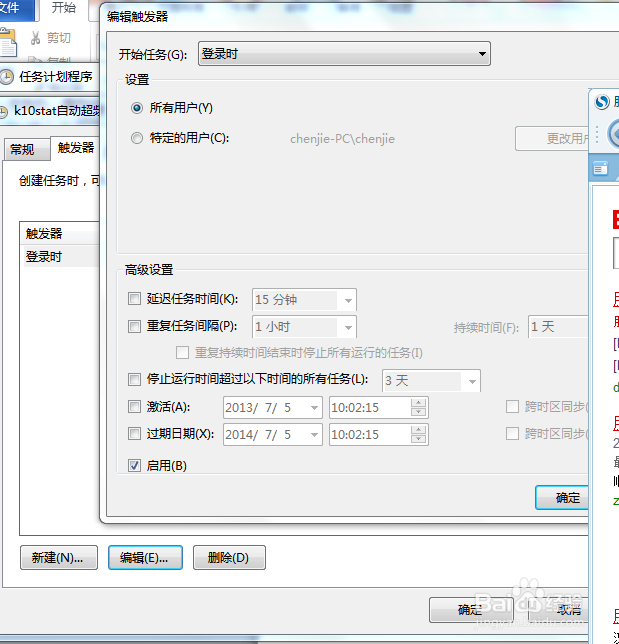This screenshot has width=619, height=644.
Task: Click the Task Scheduler clock icon
Action: (7, 77)
